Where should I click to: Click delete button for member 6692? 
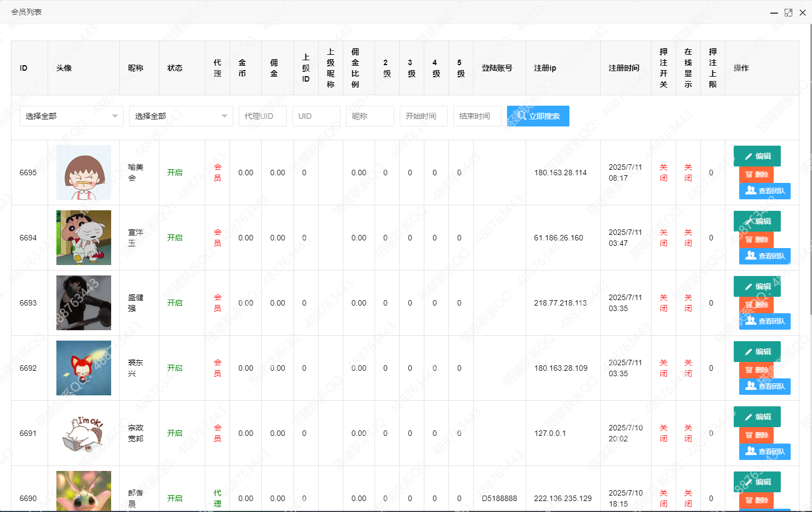click(756, 370)
